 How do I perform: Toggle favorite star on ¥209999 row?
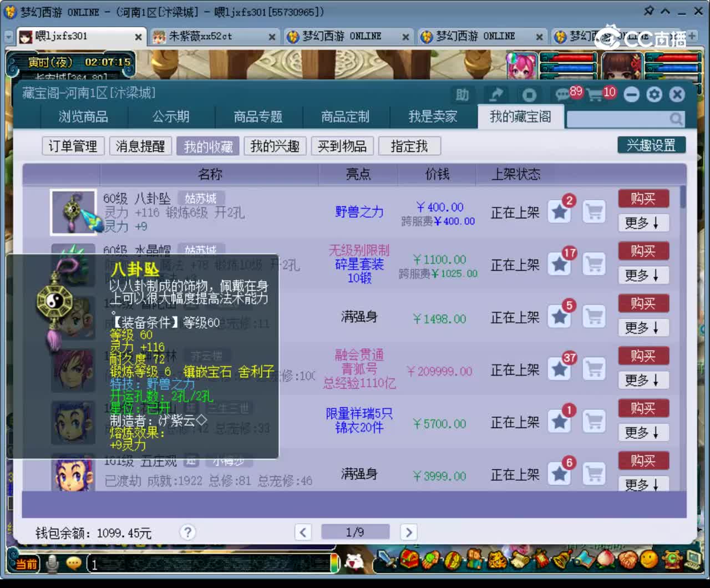560,369
